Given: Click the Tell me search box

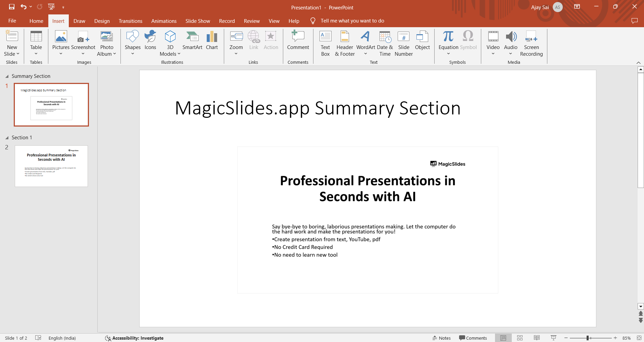Looking at the screenshot, I should [x=352, y=21].
